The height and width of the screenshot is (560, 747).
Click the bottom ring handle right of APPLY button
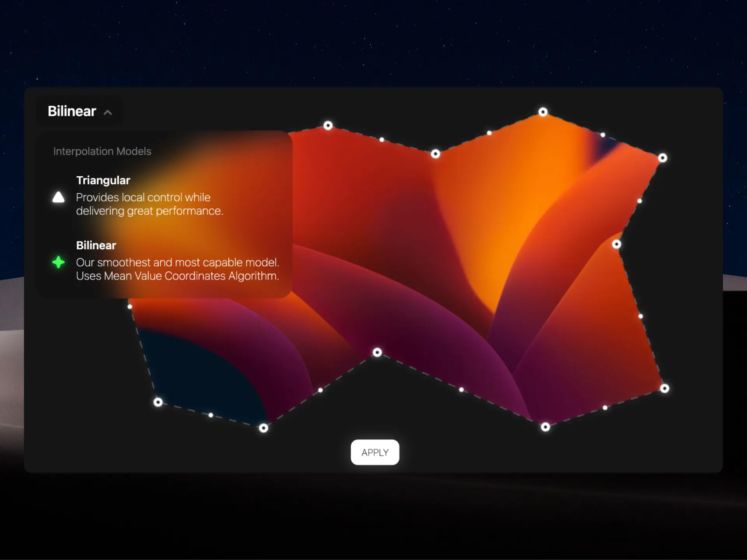(545, 427)
